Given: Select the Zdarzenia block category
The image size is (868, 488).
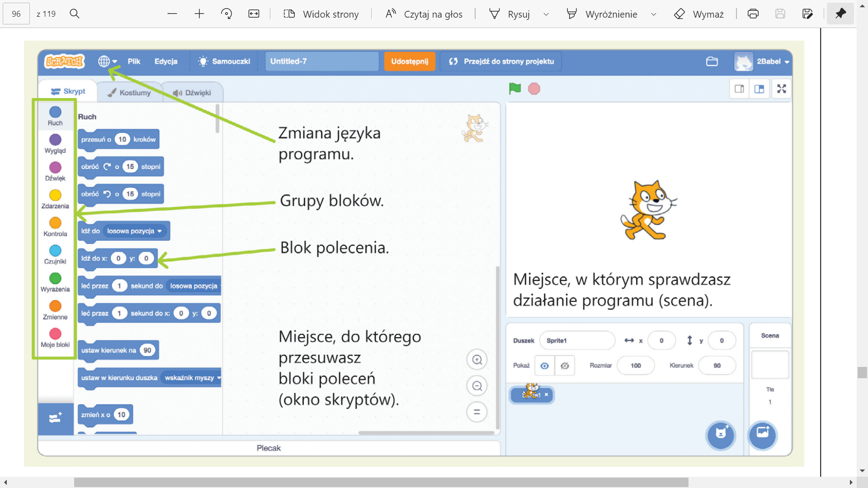Looking at the screenshot, I should 55,199.
